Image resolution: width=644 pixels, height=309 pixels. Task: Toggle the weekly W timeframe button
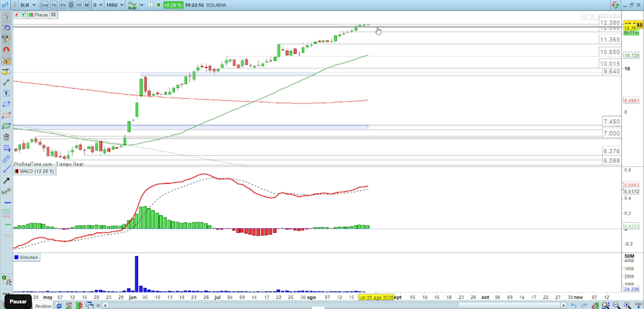pos(79,5)
